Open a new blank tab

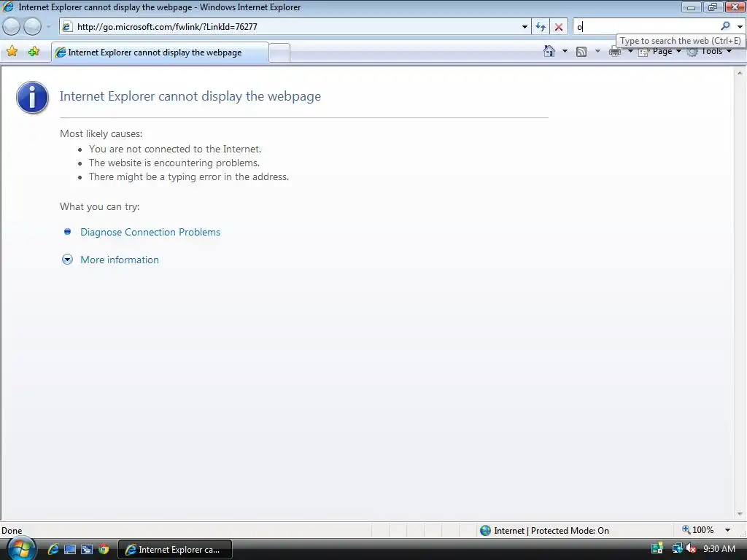point(279,52)
